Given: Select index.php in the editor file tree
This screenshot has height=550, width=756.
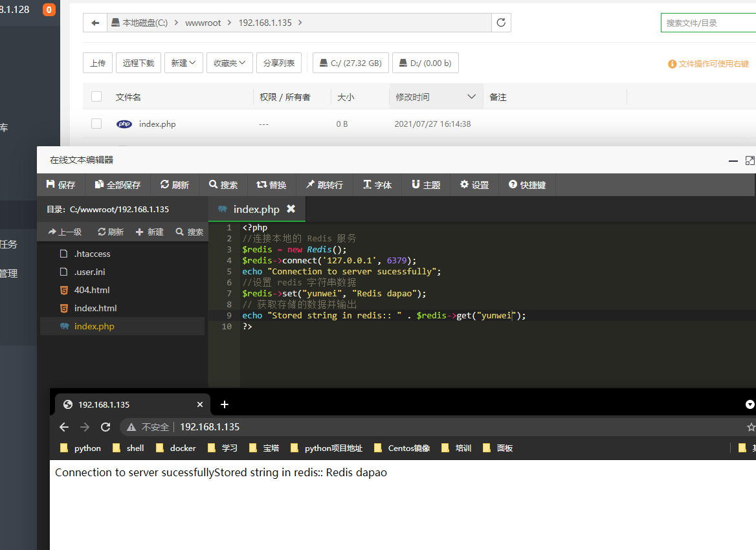Looking at the screenshot, I should coord(122,326).
